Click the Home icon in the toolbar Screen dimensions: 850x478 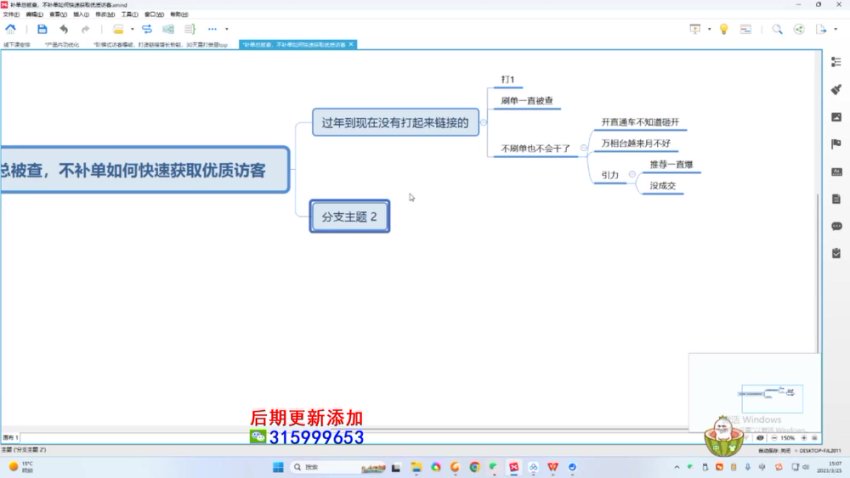click(10, 29)
